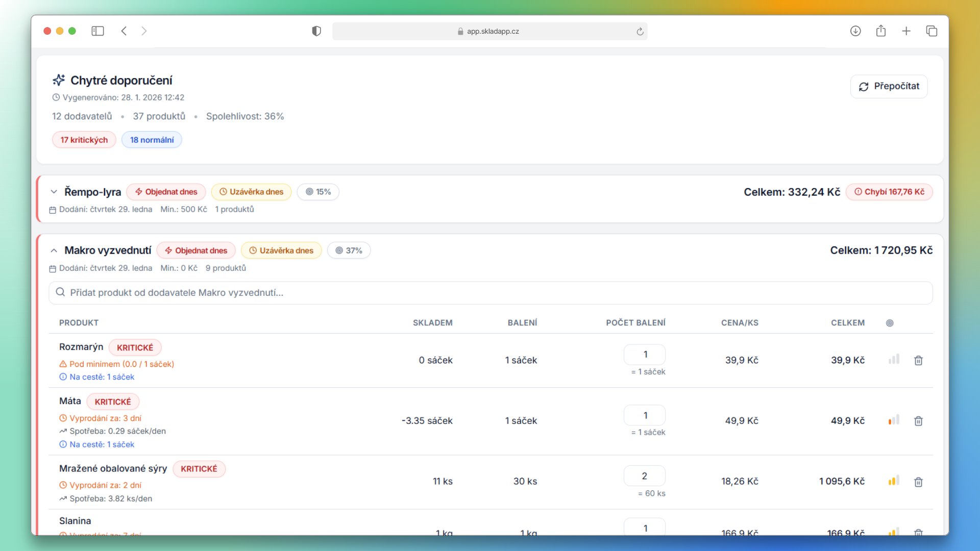This screenshot has width=980, height=551.
Task: Filter by 18 normální tag
Action: (152, 140)
